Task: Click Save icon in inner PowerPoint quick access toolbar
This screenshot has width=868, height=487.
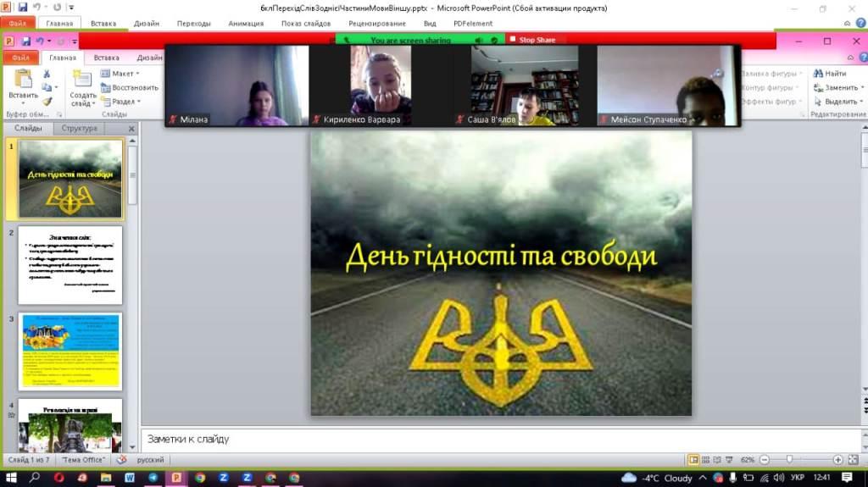Action: click(x=25, y=41)
